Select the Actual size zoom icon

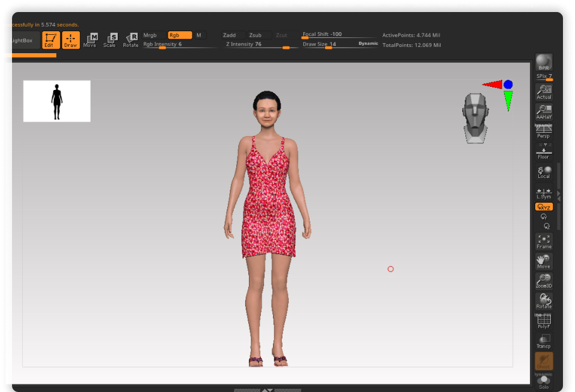[x=544, y=92]
